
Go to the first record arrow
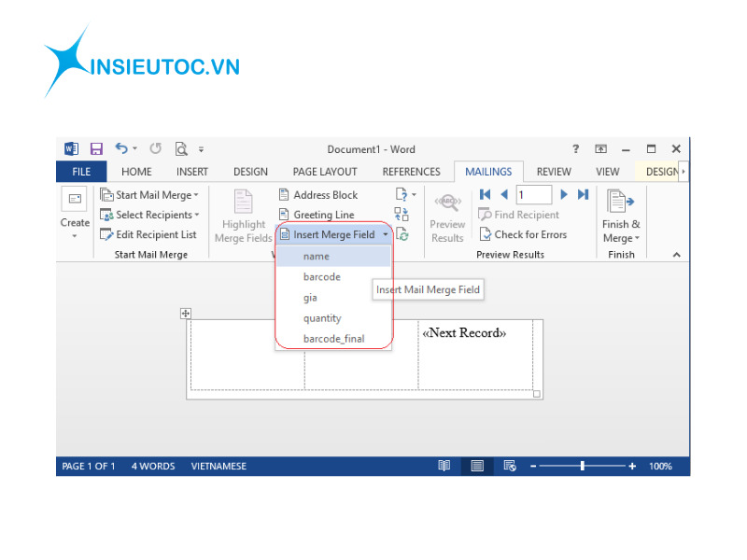click(x=485, y=195)
